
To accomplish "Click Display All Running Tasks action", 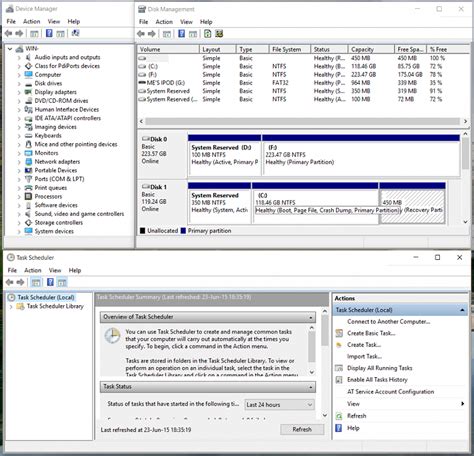I will coord(380,368).
